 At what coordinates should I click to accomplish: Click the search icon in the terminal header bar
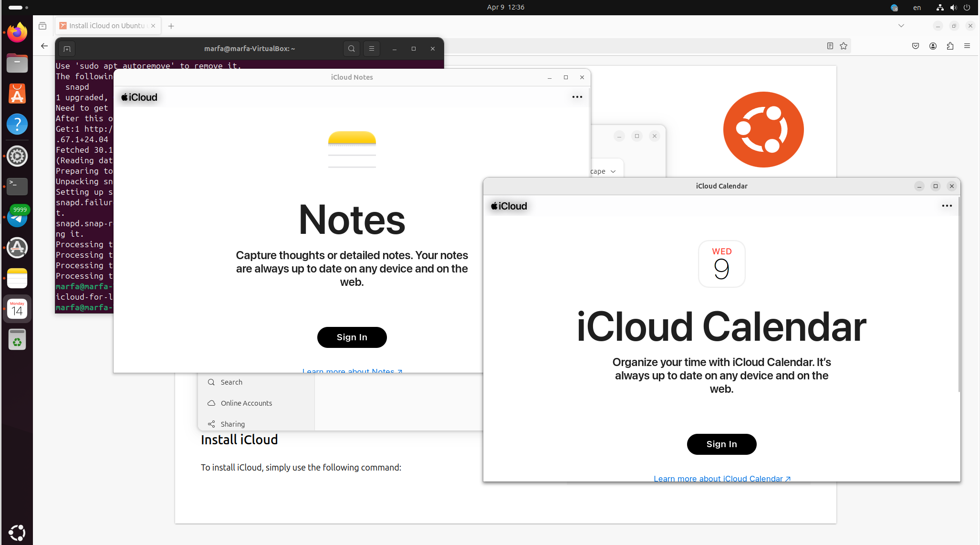(x=352, y=48)
